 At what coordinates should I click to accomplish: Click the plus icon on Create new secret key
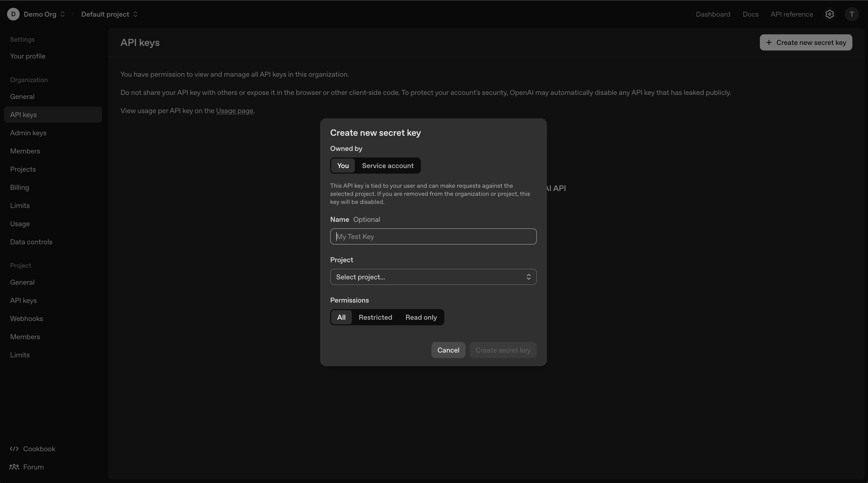[769, 42]
